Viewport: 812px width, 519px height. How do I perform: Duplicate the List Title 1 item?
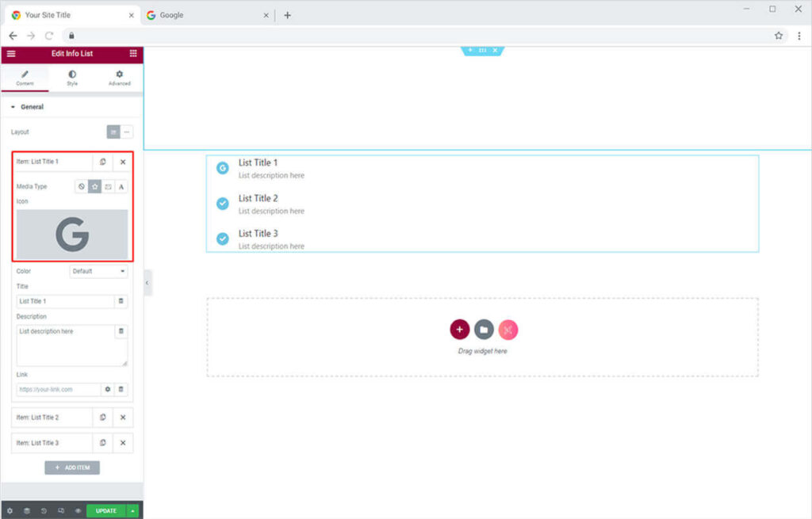102,162
